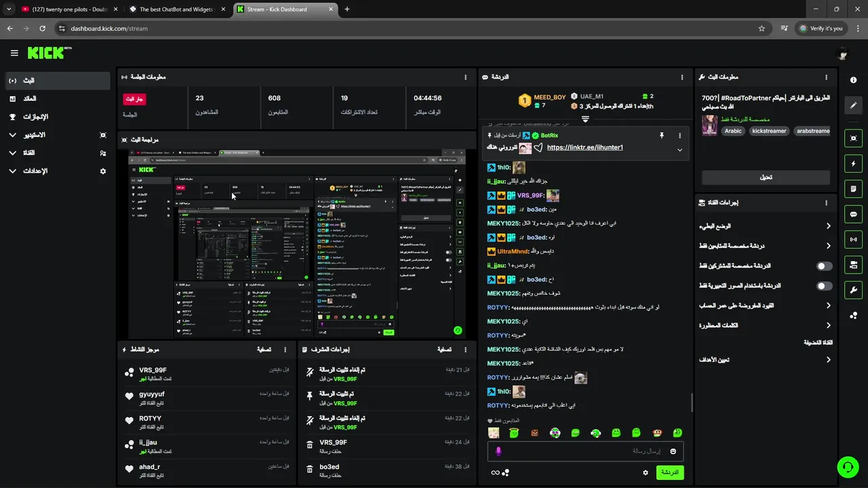Image resolution: width=868 pixels, height=488 pixels.
Task: Open الوضع البطيء slow mode chevron
Action: click(x=828, y=226)
